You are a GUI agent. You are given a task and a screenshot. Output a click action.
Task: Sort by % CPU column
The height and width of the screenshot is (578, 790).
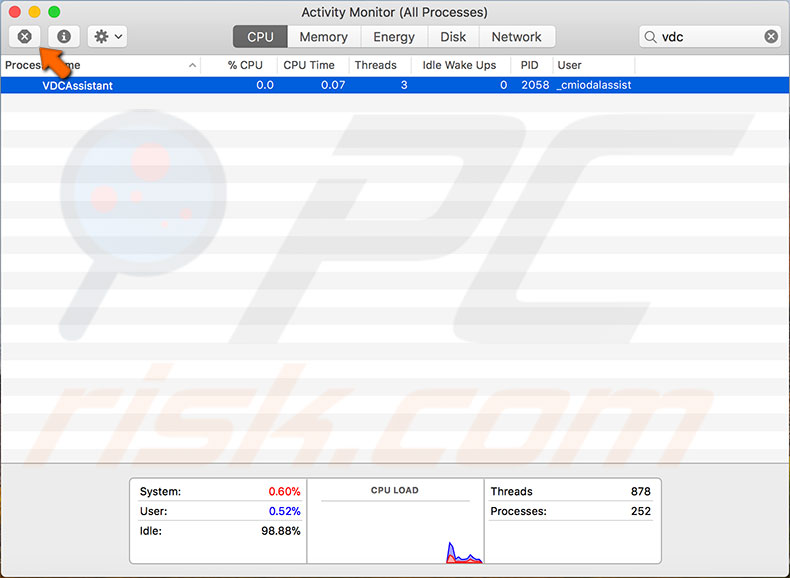click(x=245, y=65)
